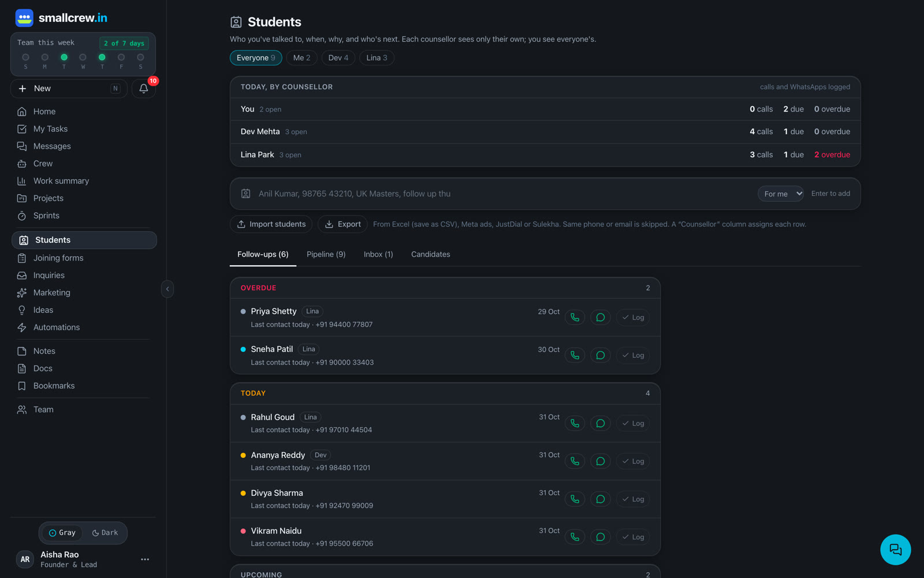924x578 pixels.
Task: Open the "For me" counsellor dropdown
Action: pos(781,194)
